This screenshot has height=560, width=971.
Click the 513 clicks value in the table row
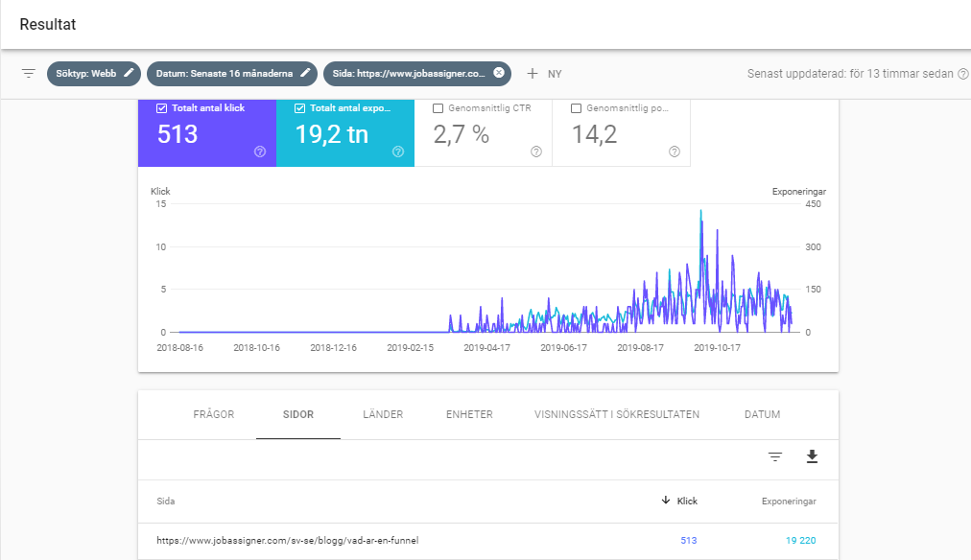tap(688, 540)
